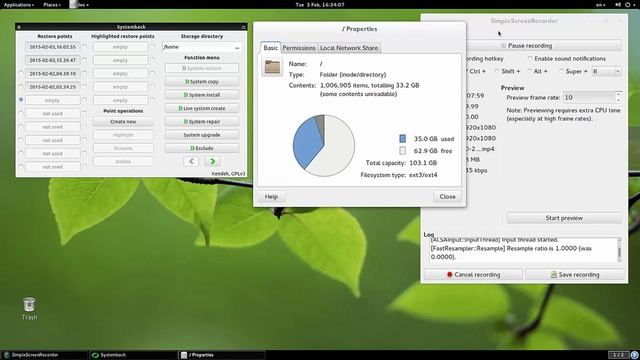
Task: Click the disk usage pie chart
Action: (324, 145)
